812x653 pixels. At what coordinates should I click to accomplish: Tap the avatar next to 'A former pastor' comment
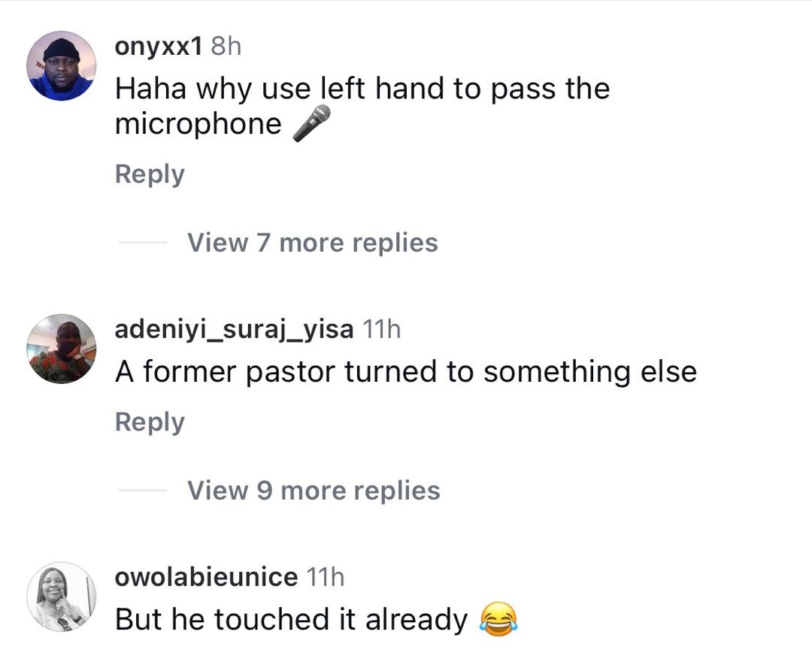tap(62, 348)
